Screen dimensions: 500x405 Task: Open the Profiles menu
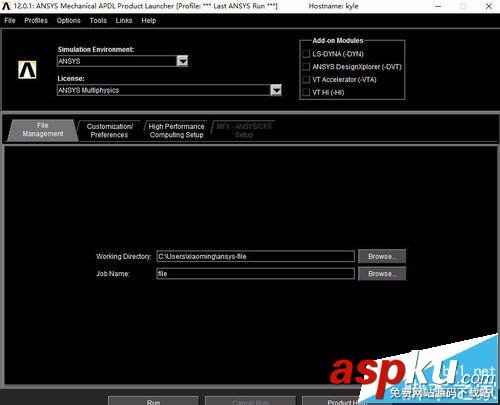(x=36, y=21)
